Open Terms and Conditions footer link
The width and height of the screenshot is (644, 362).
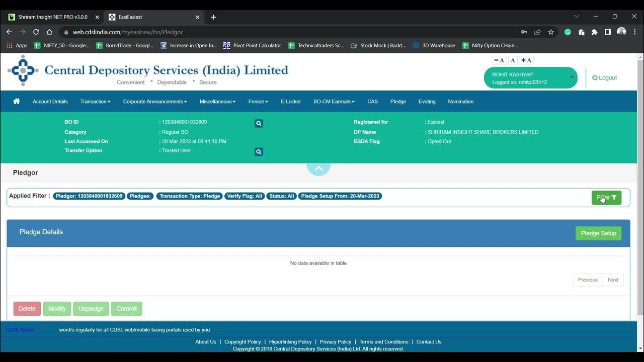point(384,342)
